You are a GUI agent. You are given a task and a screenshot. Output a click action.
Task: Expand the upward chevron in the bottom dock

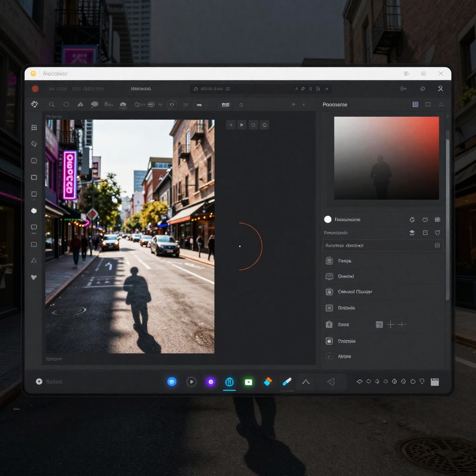pos(306,382)
